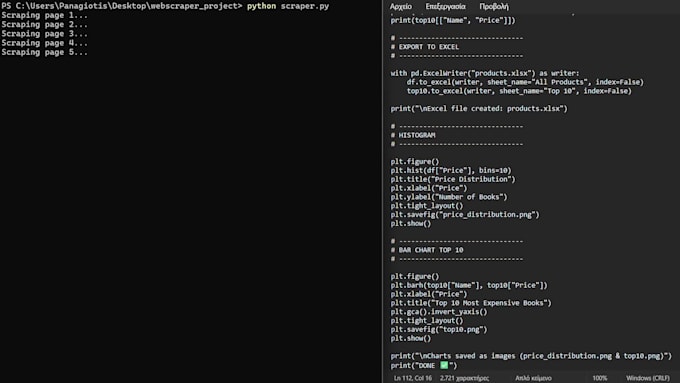
Task: Click the 'Scraping page 4...' terminal line
Action: click(x=44, y=43)
